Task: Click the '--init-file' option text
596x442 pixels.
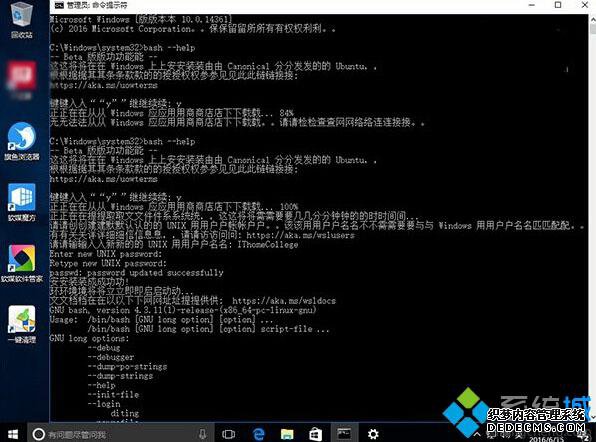Action: click(x=113, y=395)
